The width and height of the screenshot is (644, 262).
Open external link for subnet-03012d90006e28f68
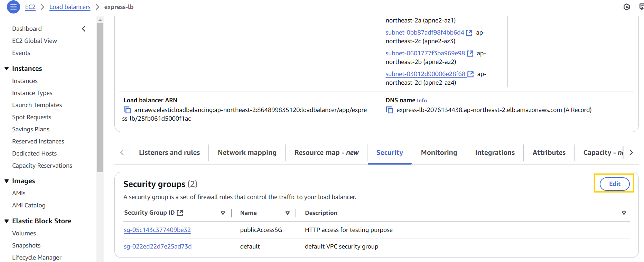pyautogui.click(x=470, y=74)
